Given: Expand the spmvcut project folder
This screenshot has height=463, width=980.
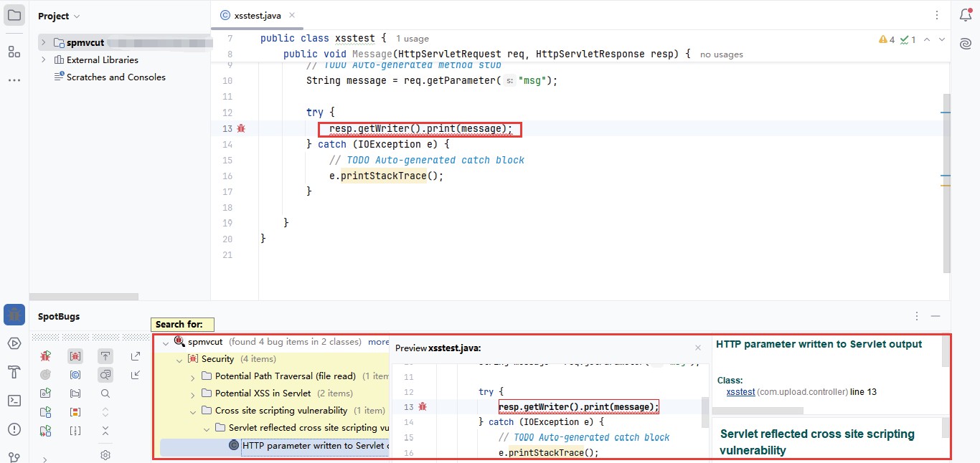Looking at the screenshot, I should tap(44, 42).
